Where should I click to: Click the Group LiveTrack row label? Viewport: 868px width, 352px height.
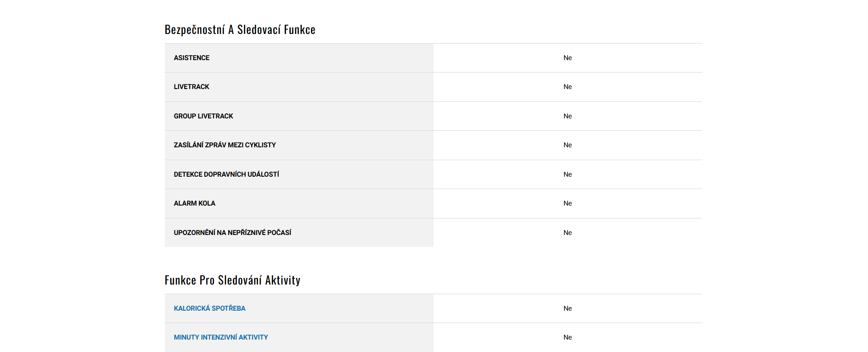click(203, 116)
